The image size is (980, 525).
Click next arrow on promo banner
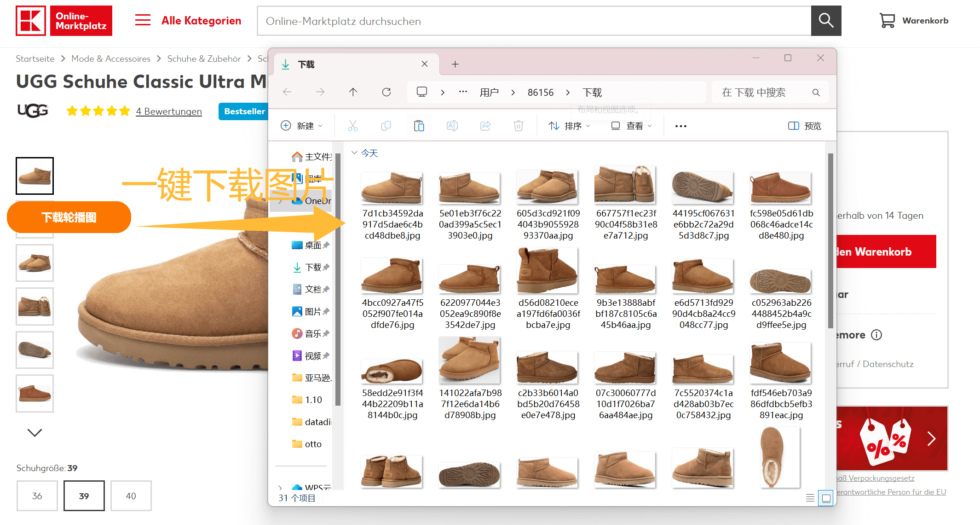(x=931, y=438)
